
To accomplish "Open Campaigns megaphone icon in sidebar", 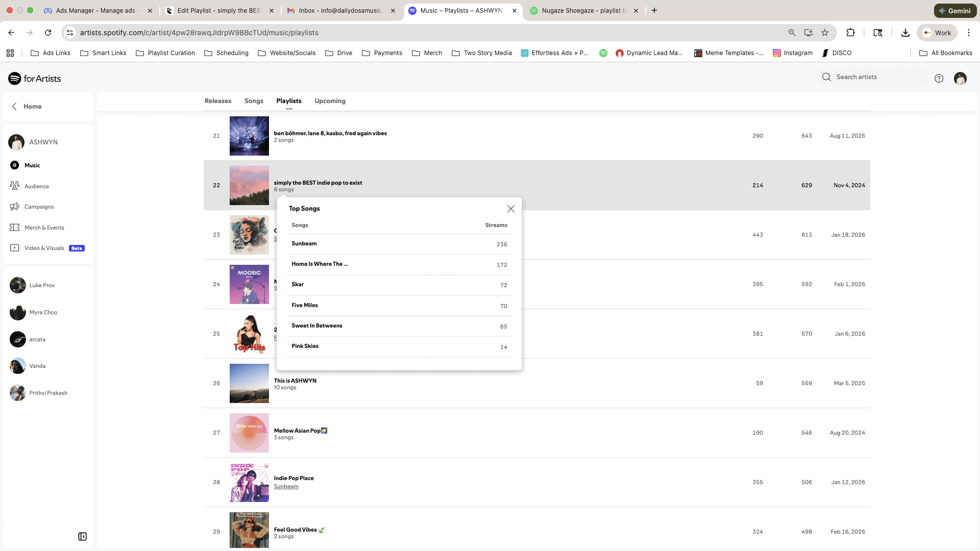I will click(15, 207).
